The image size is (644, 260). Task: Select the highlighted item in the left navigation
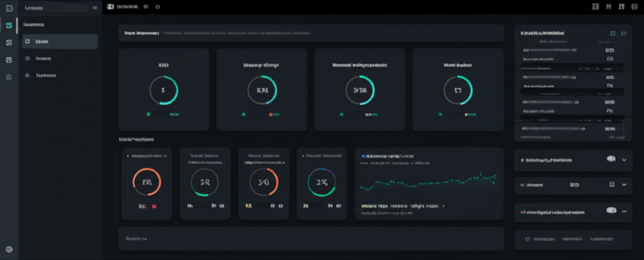click(x=60, y=41)
